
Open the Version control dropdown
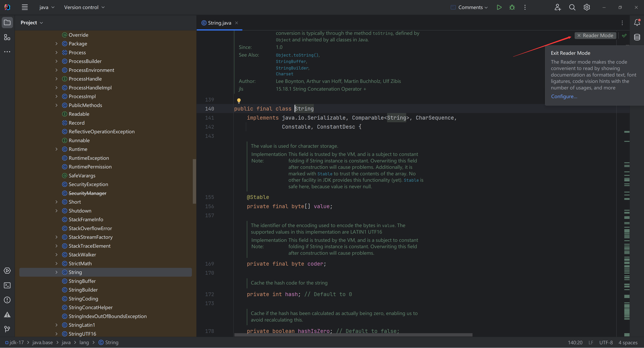84,7
